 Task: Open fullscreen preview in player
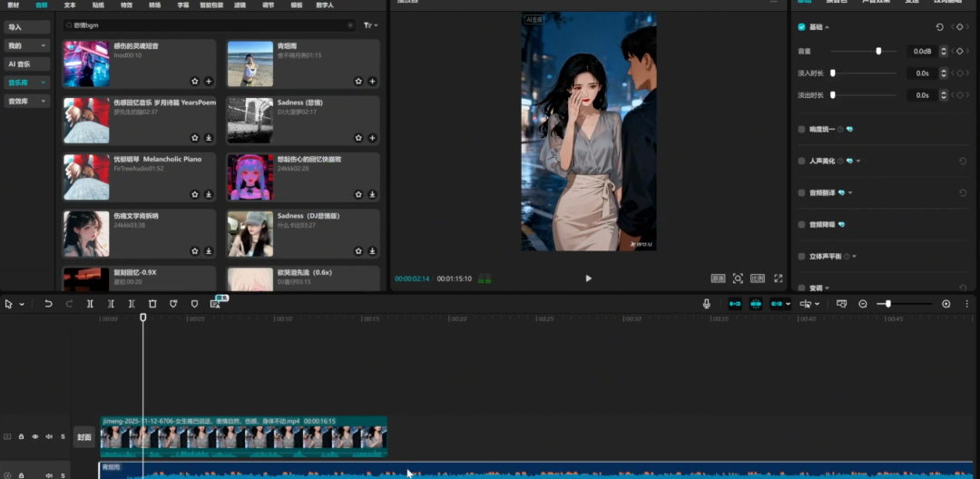click(778, 279)
